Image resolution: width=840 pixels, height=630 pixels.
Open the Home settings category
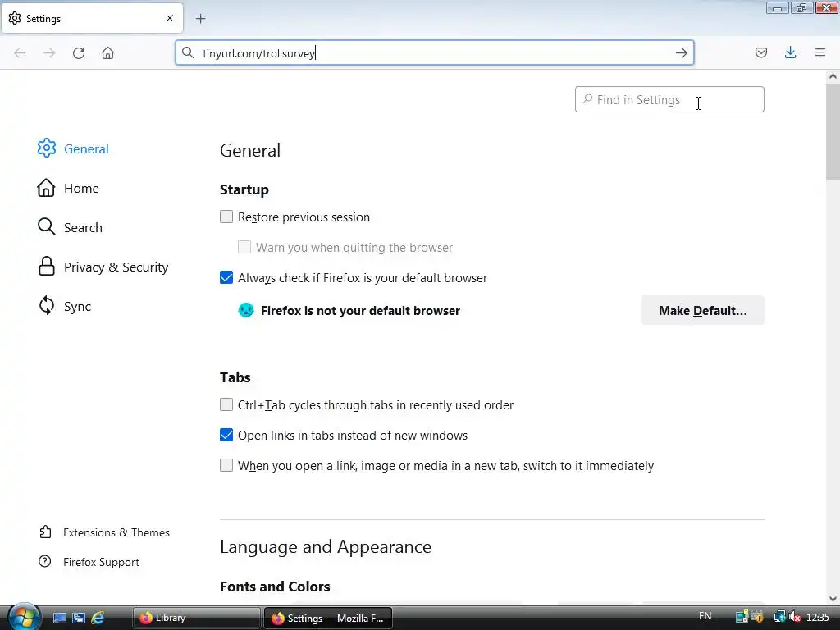68,188
